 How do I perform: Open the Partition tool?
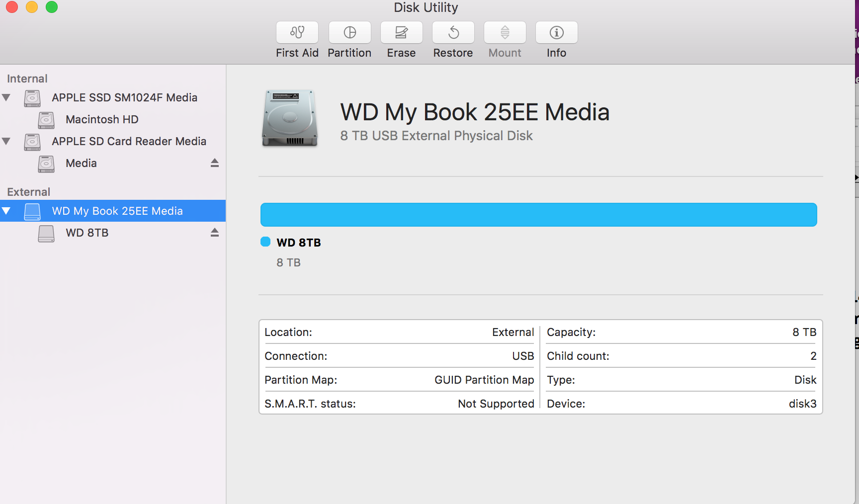point(349,32)
